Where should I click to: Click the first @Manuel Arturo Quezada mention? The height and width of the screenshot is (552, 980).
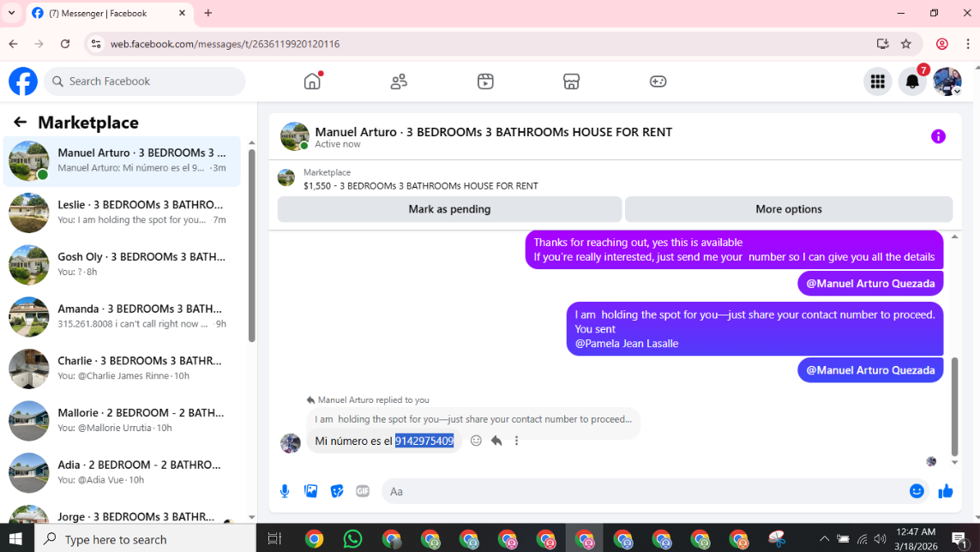coord(870,283)
